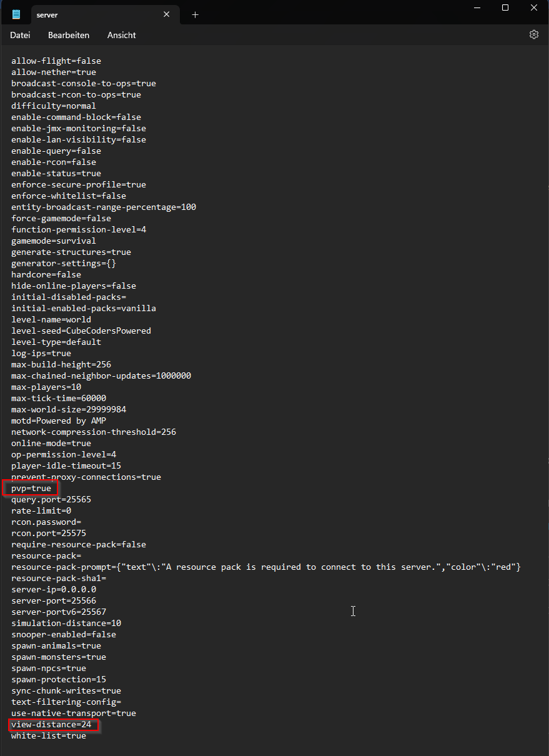This screenshot has height=756, width=549.
Task: Open the Ansicht menu
Action: pyautogui.click(x=122, y=35)
